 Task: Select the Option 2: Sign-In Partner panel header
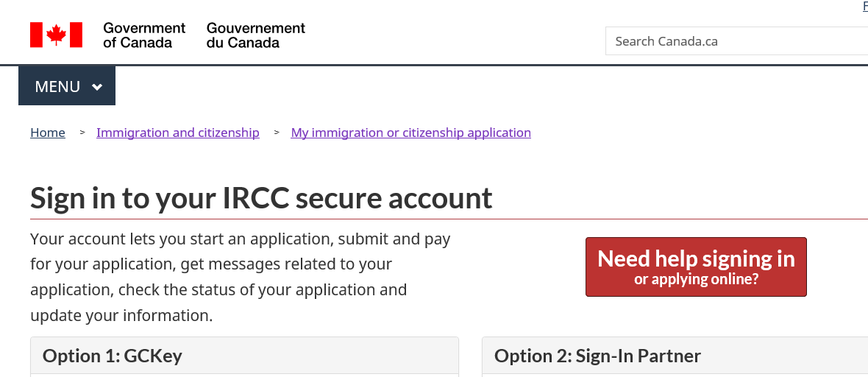675,356
